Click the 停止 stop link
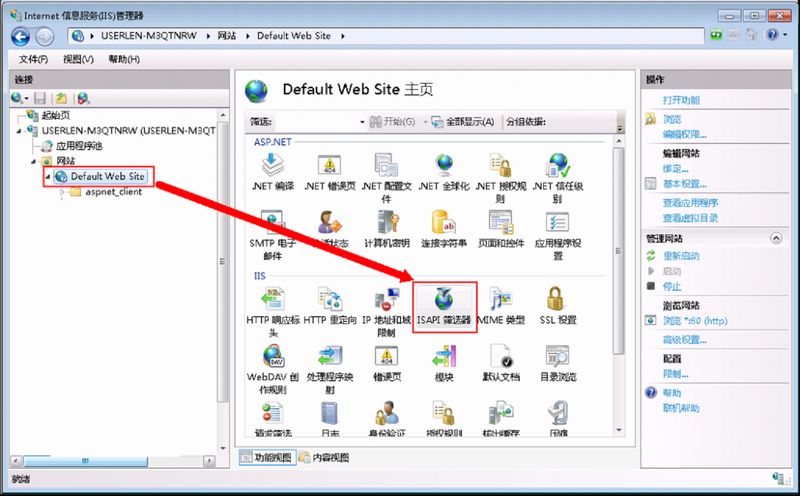Image resolution: width=800 pixels, height=496 pixels. 672,286
